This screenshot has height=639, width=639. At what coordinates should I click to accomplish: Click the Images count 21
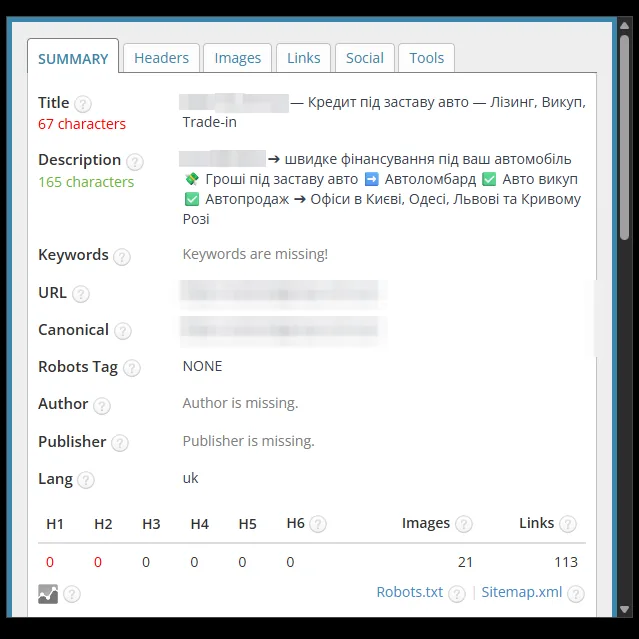[465, 562]
